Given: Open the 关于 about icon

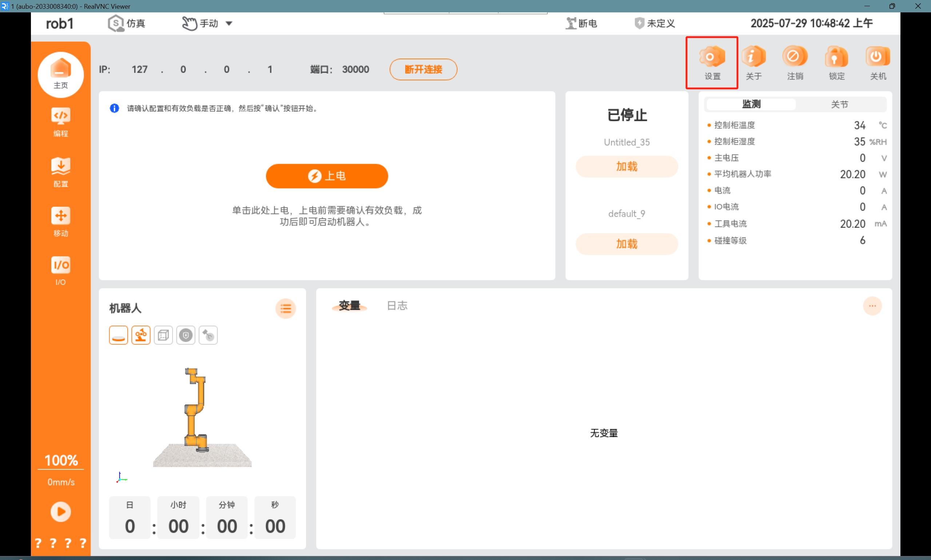Looking at the screenshot, I should pyautogui.click(x=753, y=63).
